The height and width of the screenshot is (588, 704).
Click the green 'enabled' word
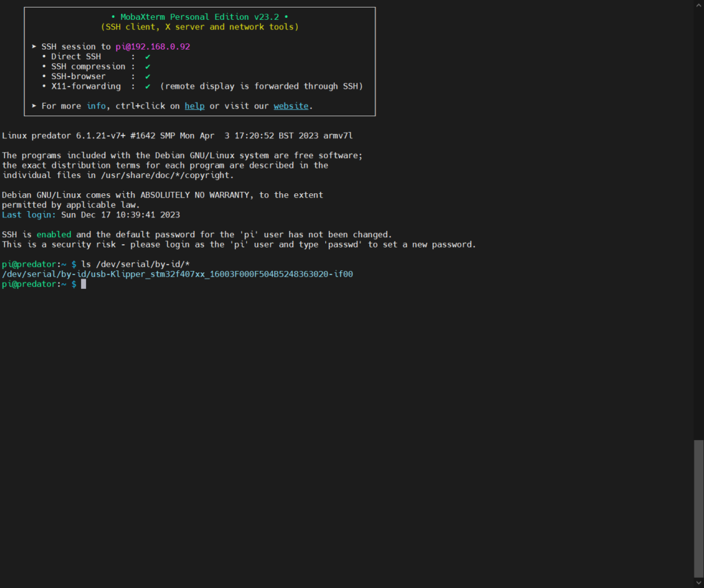click(x=54, y=235)
